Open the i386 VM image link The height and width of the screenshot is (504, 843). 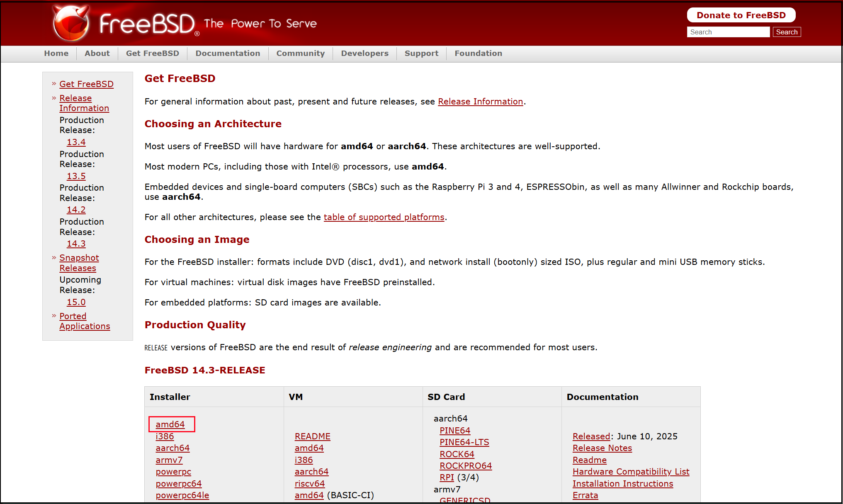(x=304, y=460)
